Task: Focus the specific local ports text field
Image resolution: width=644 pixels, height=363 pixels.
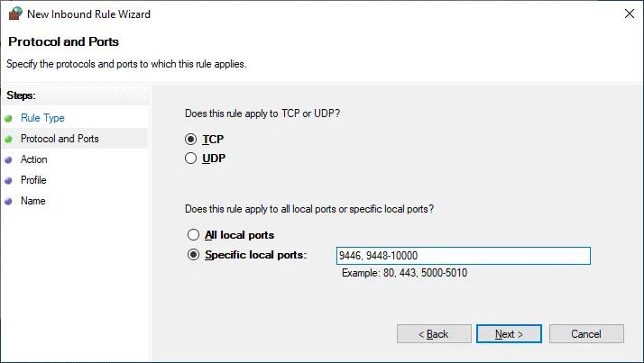Action: click(x=463, y=256)
